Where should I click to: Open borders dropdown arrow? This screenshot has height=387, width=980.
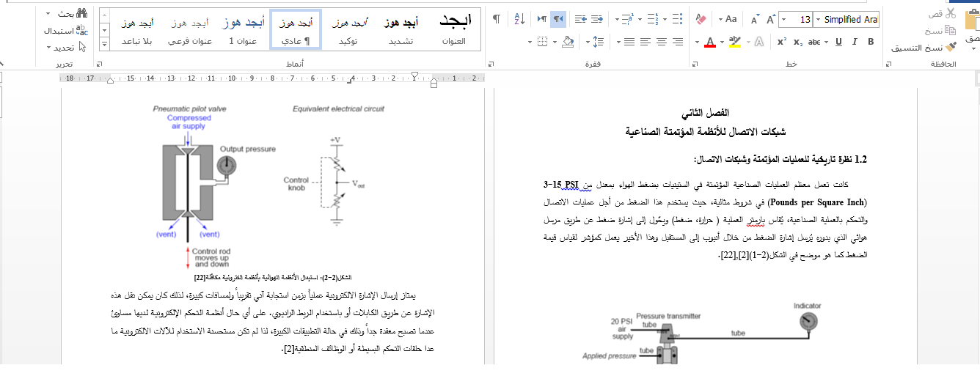coord(530,42)
